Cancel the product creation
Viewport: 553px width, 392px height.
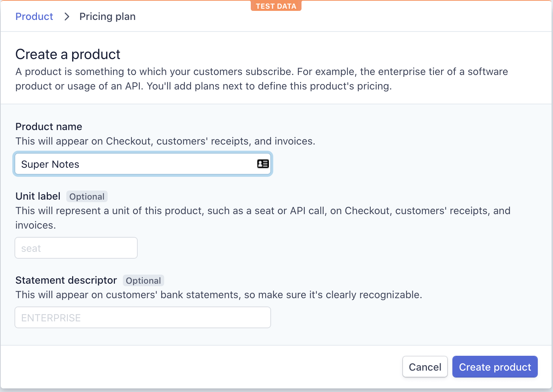coord(425,367)
